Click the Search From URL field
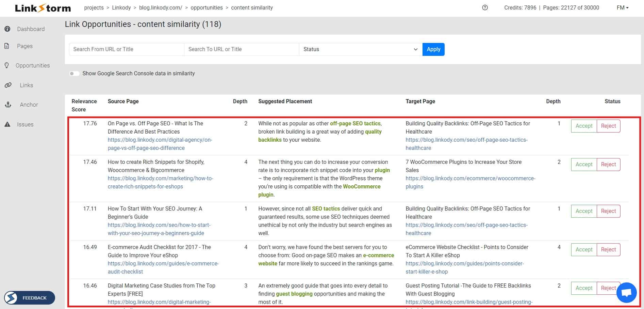 tap(126, 49)
